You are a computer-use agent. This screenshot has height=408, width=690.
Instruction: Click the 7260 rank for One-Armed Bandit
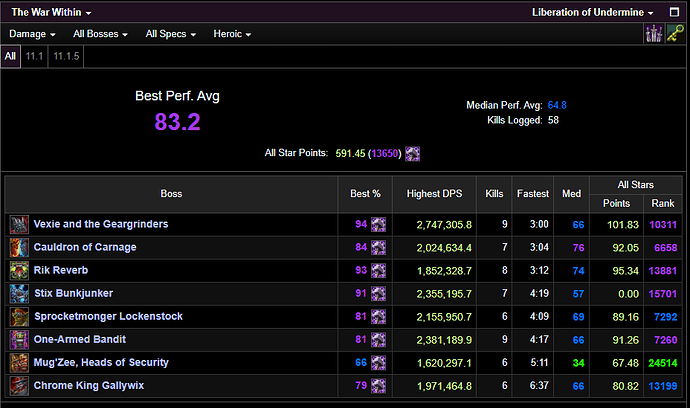665,340
